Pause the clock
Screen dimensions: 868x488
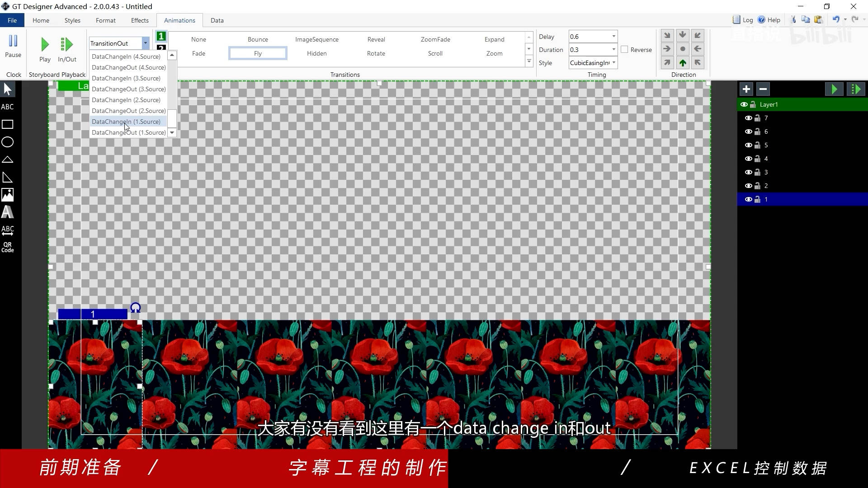pos(13,46)
